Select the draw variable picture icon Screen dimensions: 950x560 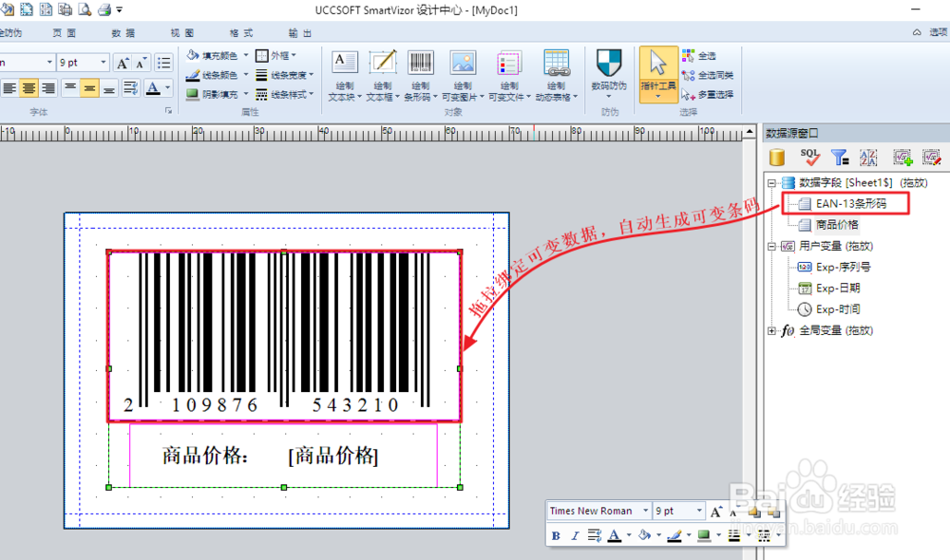pos(463,63)
